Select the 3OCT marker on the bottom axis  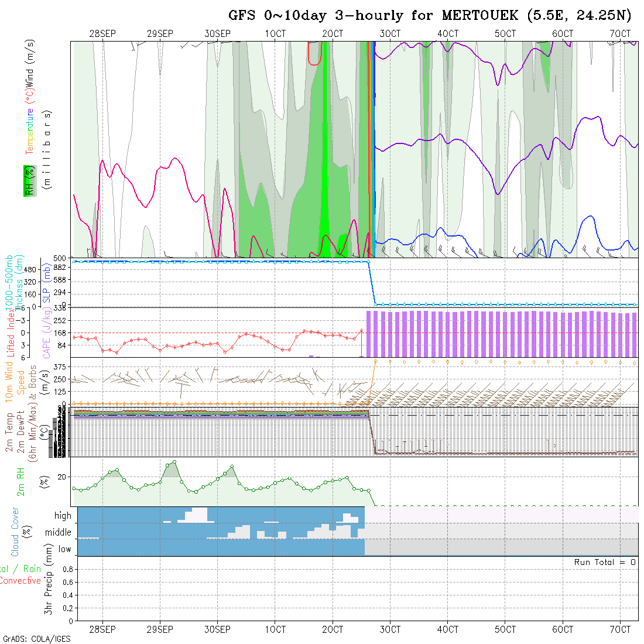[390, 629]
